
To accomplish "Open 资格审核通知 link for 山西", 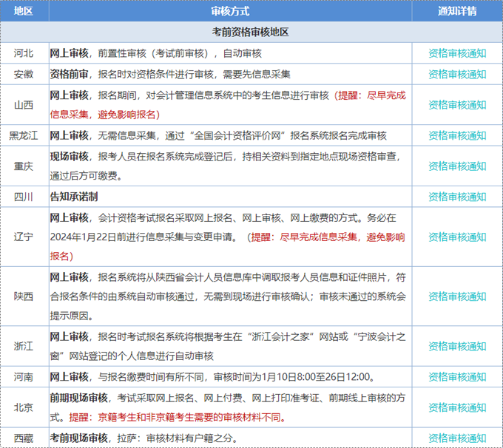I will click(457, 105).
